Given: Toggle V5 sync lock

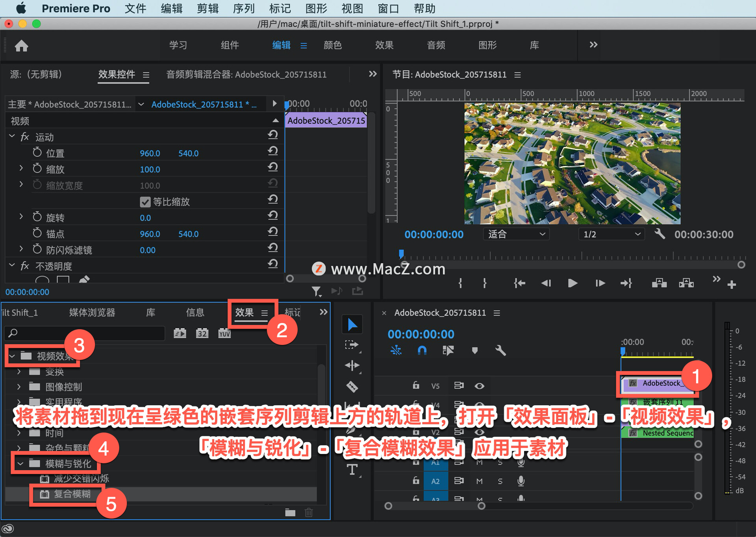Looking at the screenshot, I should coord(459,386).
